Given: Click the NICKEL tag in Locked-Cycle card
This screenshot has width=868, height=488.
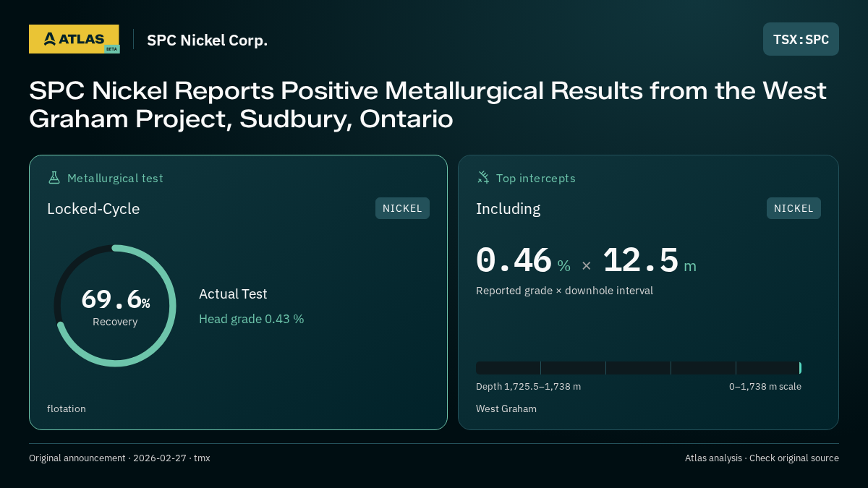Looking at the screenshot, I should tap(402, 208).
